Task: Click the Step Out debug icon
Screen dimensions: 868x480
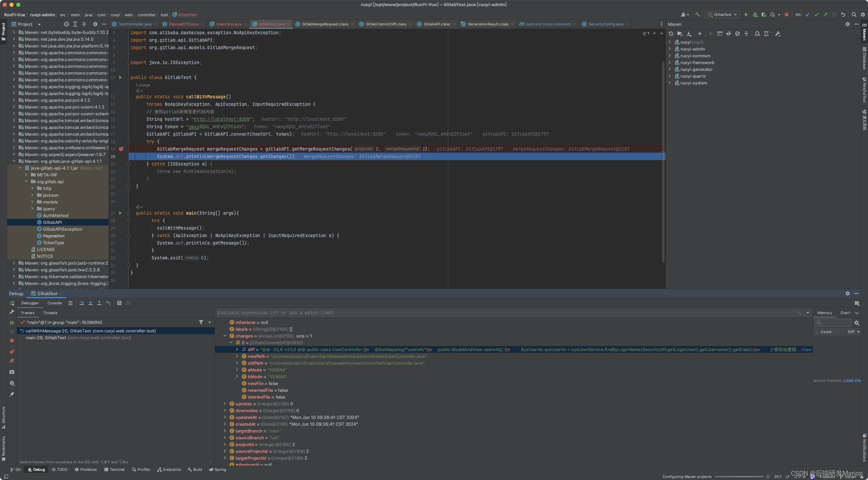Action: [x=99, y=303]
